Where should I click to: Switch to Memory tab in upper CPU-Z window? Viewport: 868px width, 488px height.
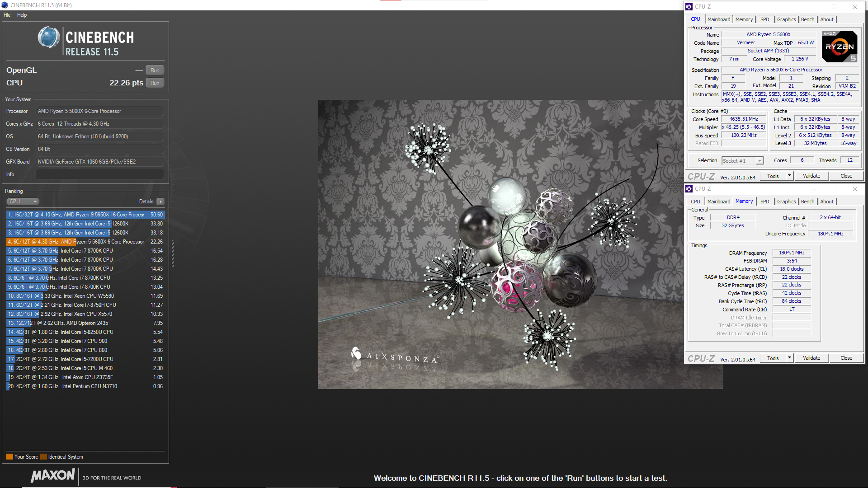[744, 19]
